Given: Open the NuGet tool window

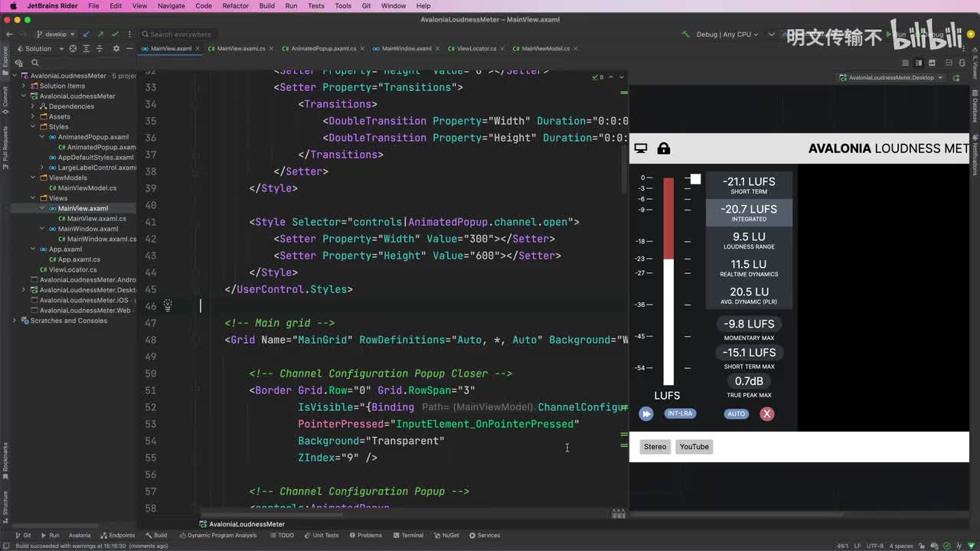Looking at the screenshot, I should point(446,536).
